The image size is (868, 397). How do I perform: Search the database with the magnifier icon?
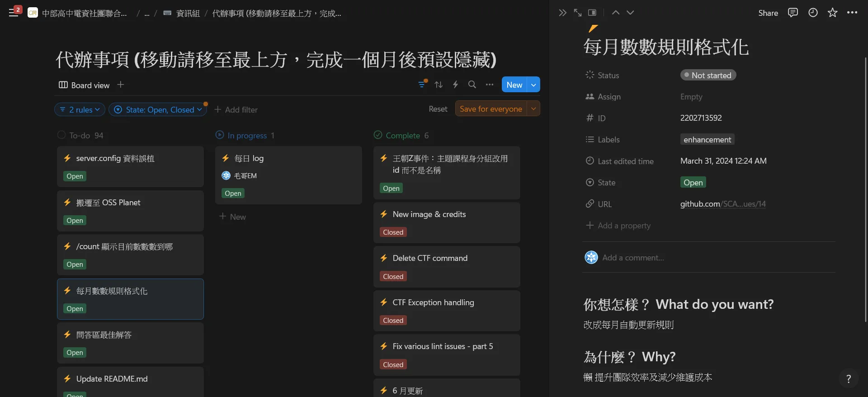[472, 85]
